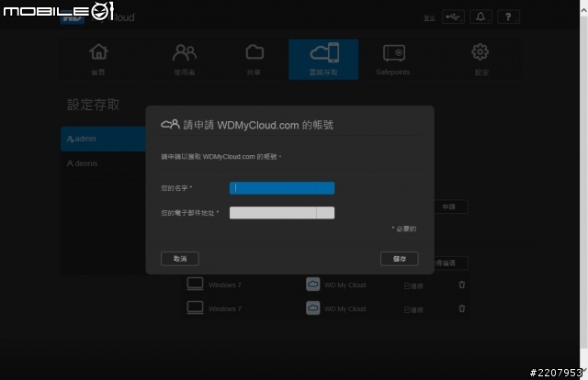Select the admin user in list
This screenshot has width=588, height=380.
pyautogui.click(x=103, y=139)
